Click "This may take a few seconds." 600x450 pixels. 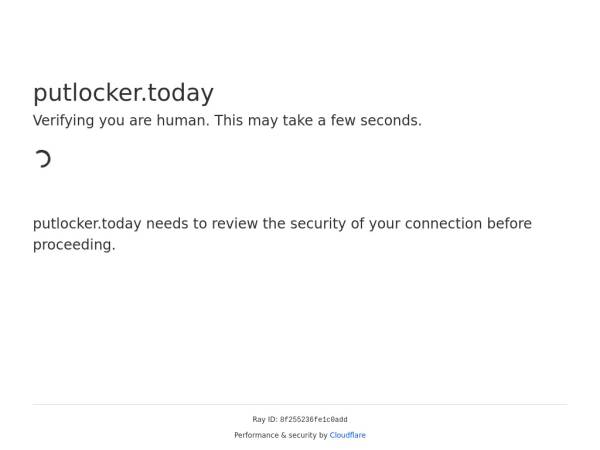pos(318,121)
